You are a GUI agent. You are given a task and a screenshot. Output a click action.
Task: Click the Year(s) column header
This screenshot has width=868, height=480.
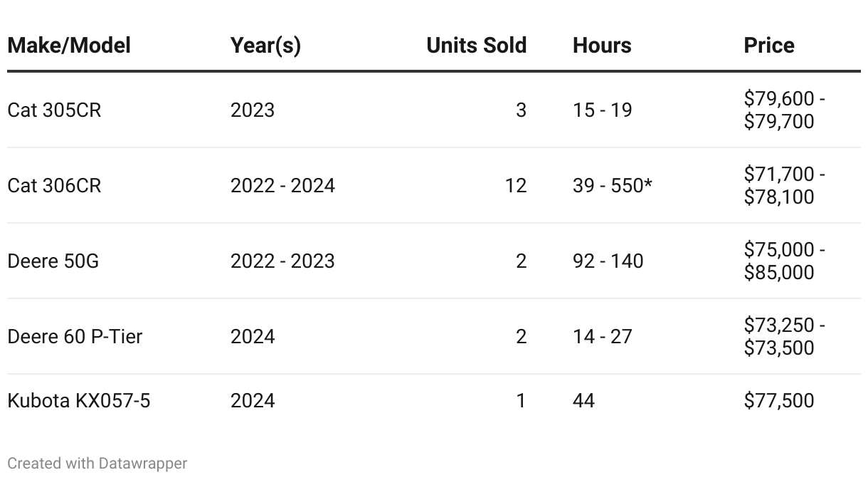(x=265, y=46)
